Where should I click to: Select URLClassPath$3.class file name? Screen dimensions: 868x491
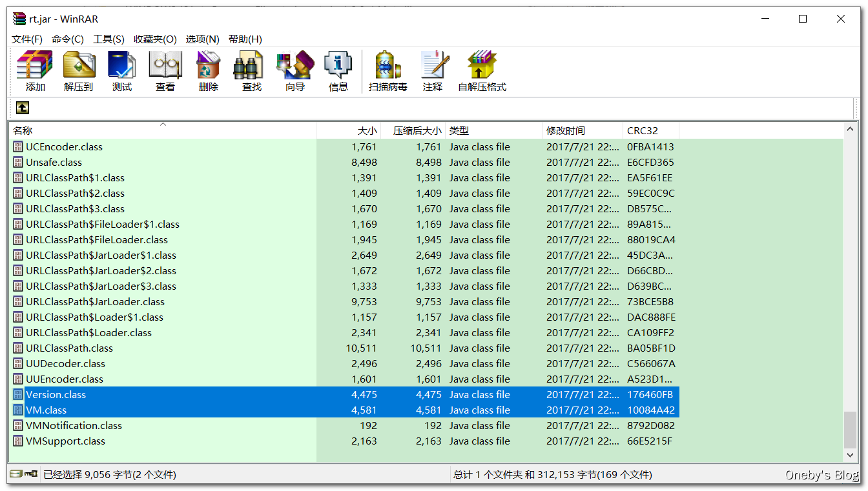[75, 209]
